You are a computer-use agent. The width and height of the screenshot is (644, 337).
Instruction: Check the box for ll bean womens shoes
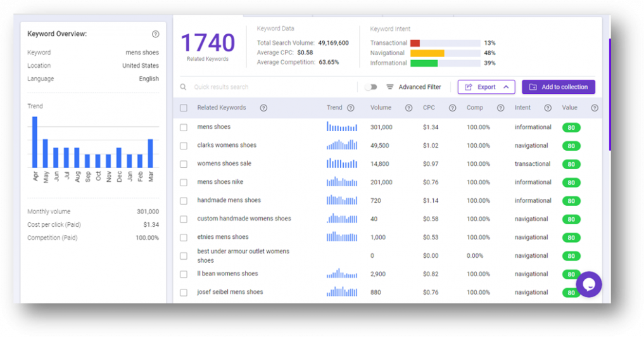(184, 274)
